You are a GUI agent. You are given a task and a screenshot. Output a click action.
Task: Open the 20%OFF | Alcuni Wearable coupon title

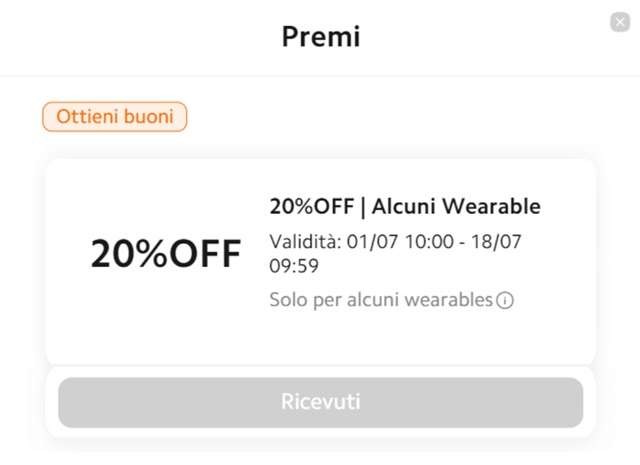tap(405, 206)
